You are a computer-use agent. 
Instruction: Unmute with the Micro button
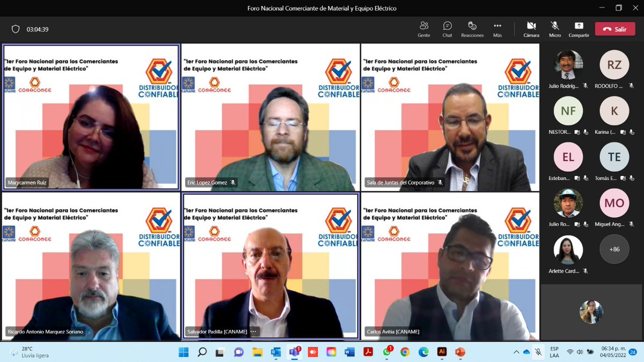(x=555, y=29)
